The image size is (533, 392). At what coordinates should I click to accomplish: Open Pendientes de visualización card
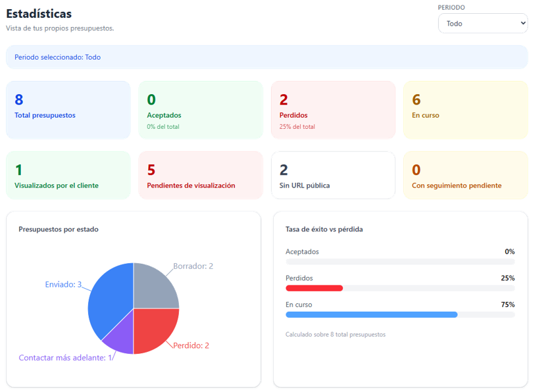(201, 175)
